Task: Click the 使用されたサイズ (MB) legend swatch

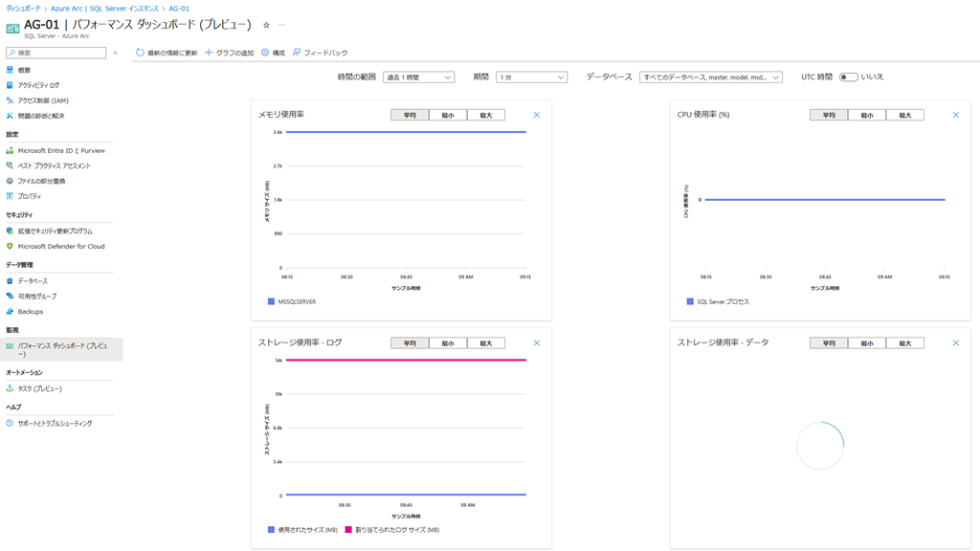Action: (x=271, y=530)
